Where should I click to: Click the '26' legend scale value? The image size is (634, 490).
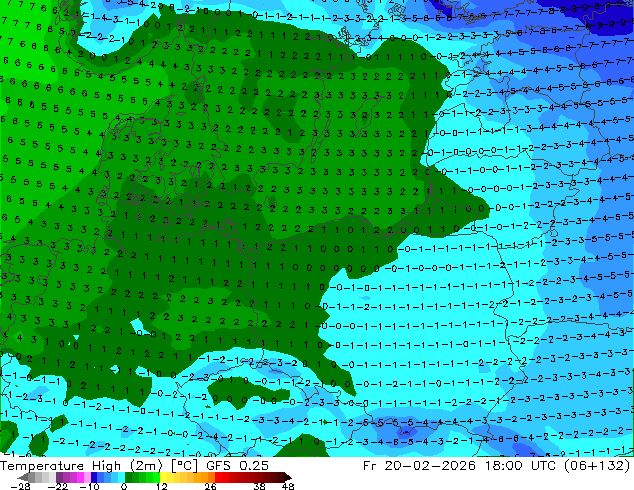pos(210,486)
